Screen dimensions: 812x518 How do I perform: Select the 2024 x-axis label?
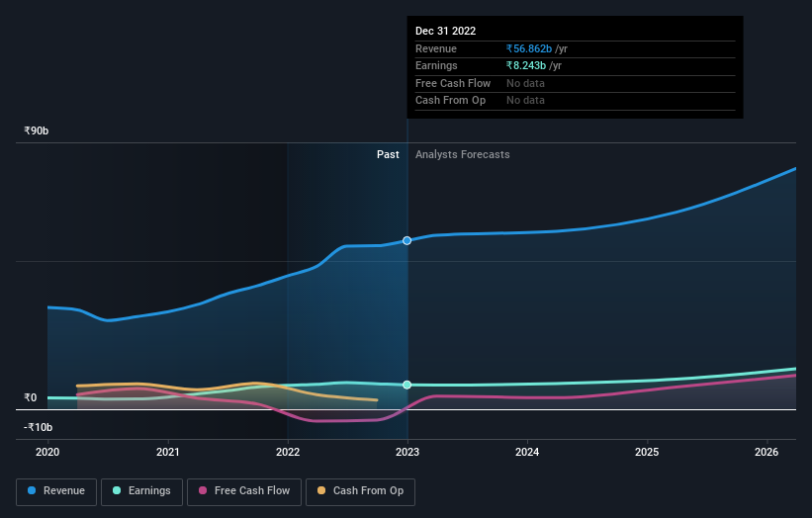(x=527, y=453)
